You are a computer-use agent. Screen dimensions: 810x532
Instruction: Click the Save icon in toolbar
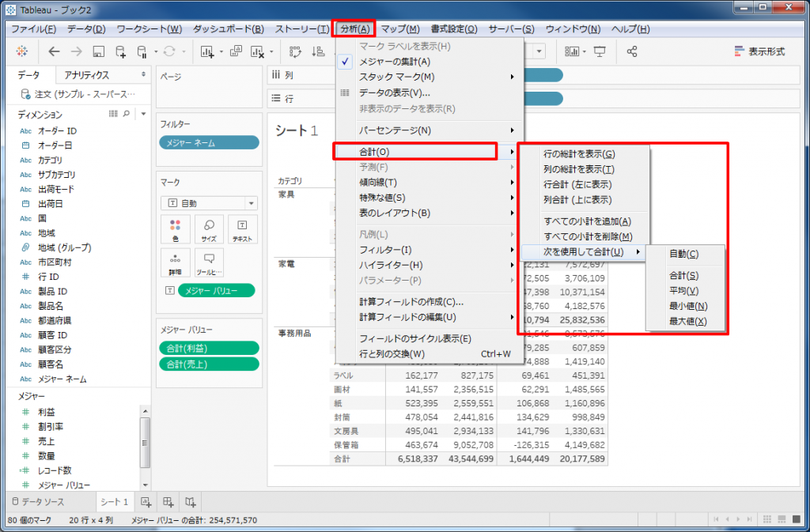pyautogui.click(x=99, y=51)
